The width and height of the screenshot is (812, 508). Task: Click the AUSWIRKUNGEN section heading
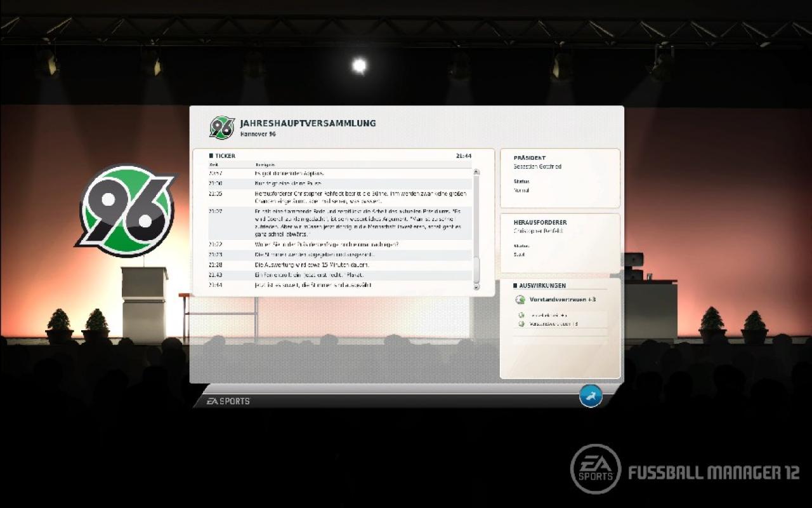click(542, 286)
